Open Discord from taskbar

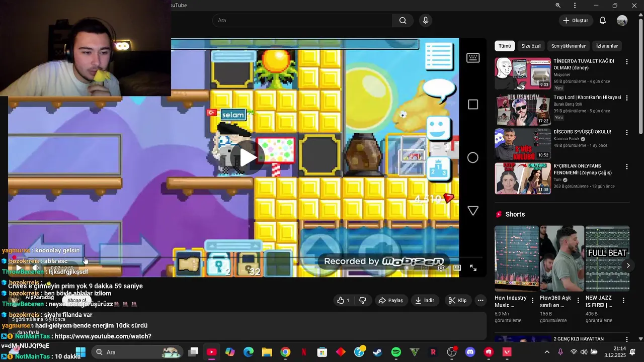tap(470, 352)
